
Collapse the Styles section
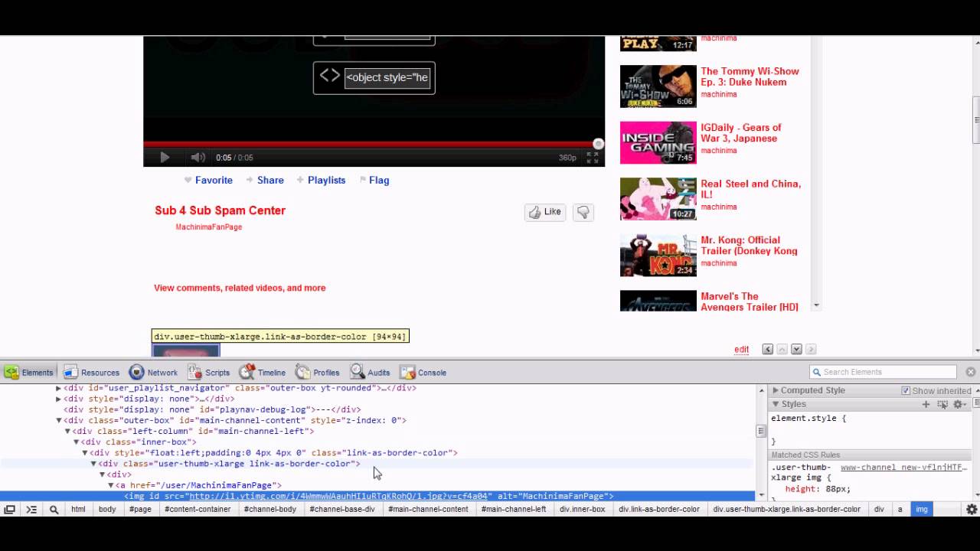click(776, 404)
